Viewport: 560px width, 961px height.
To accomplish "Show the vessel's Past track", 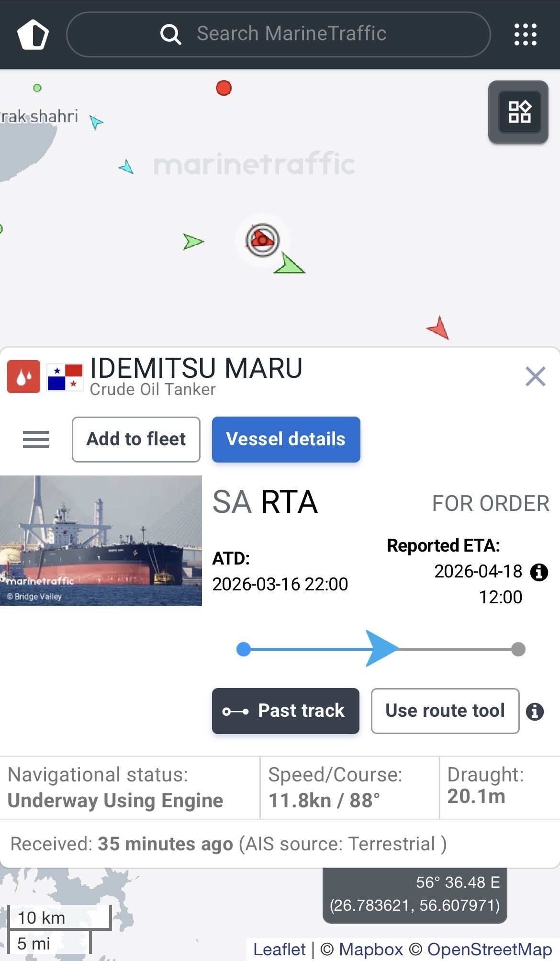I will point(285,711).
